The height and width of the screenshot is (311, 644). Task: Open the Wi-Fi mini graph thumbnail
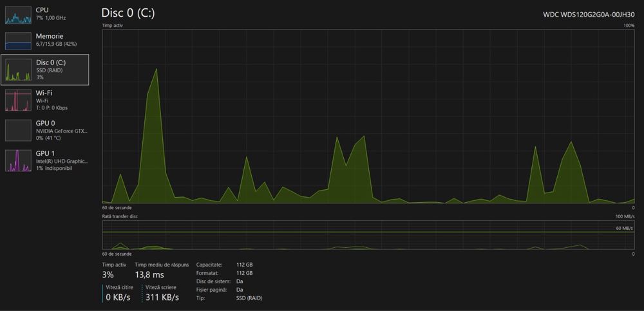pos(18,100)
